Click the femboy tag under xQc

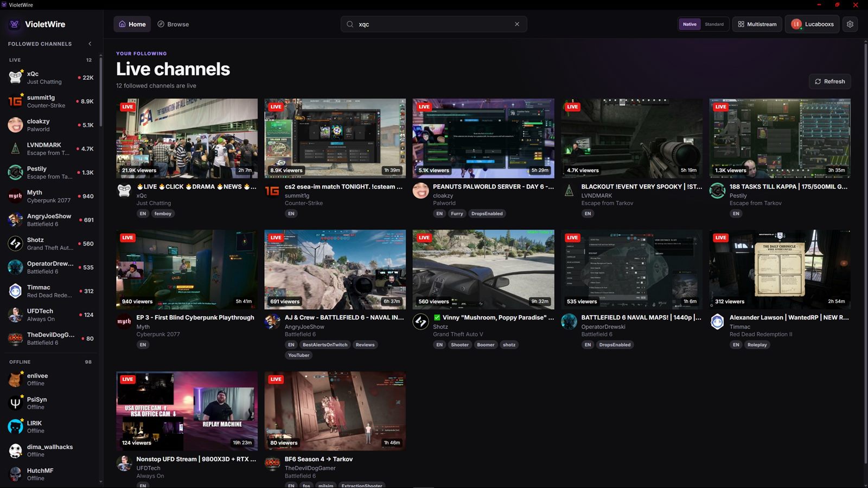(x=163, y=214)
